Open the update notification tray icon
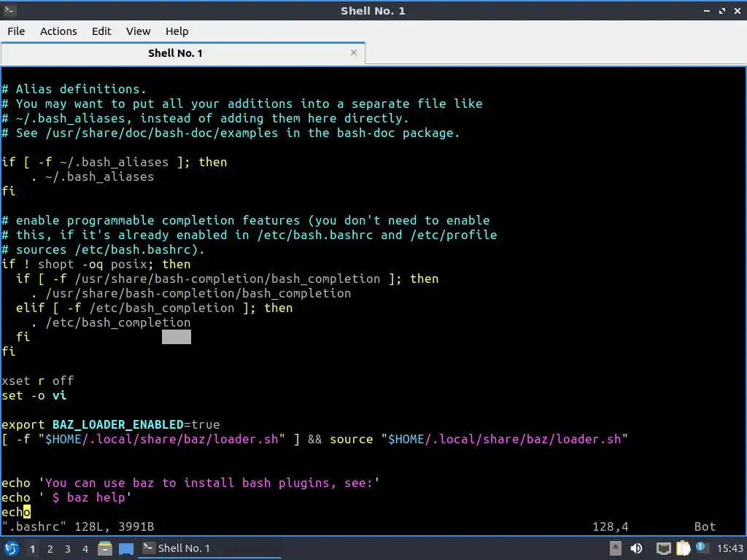This screenshot has height=560, width=747. [702, 548]
